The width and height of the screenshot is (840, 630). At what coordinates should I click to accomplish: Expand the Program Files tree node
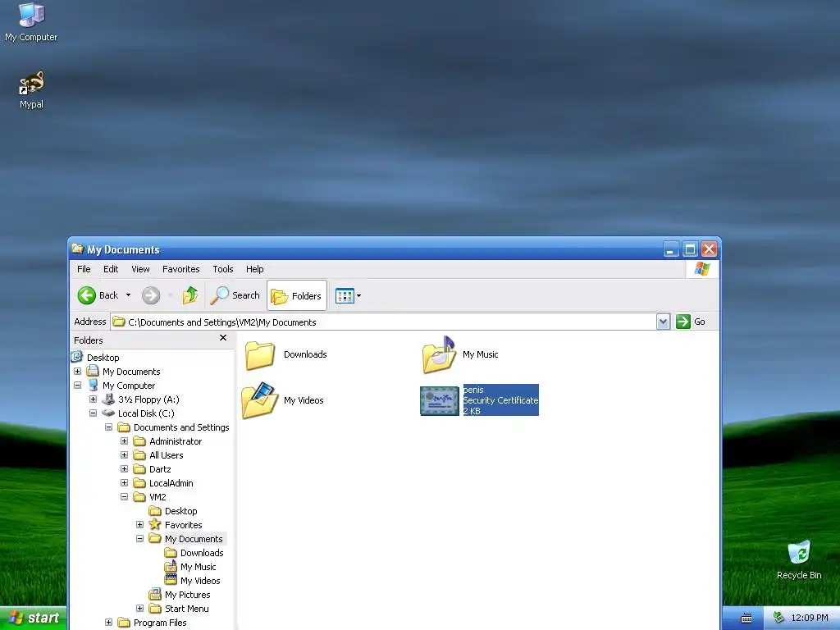[x=109, y=622]
